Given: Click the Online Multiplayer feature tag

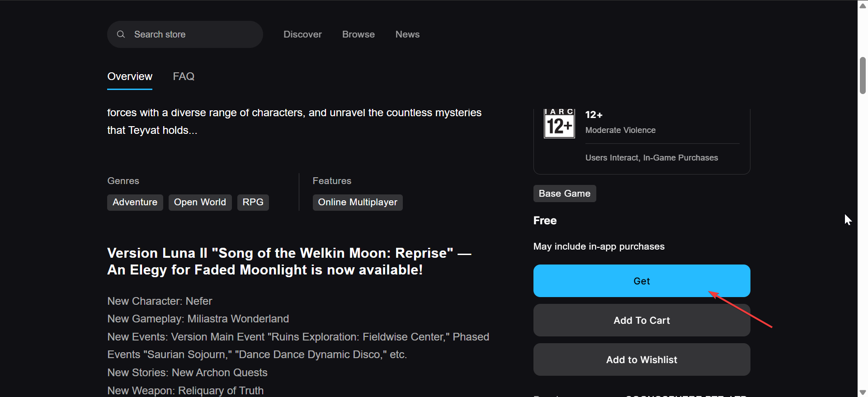Looking at the screenshot, I should tap(358, 202).
